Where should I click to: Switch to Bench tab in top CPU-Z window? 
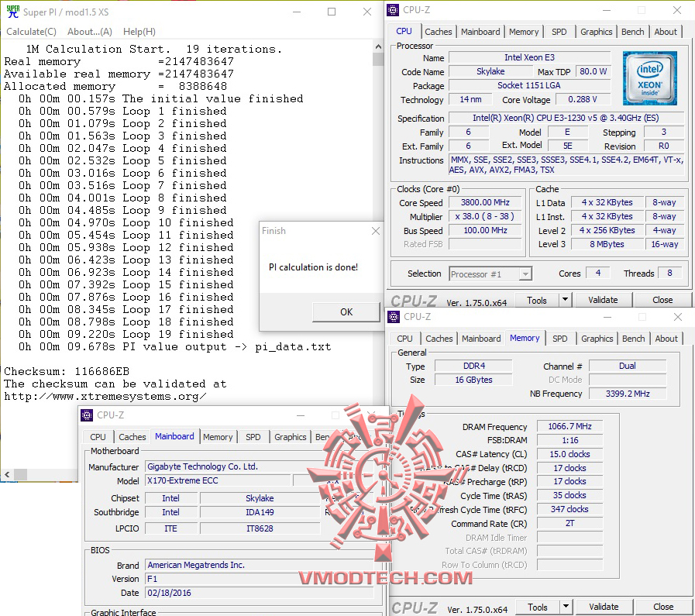click(x=632, y=32)
